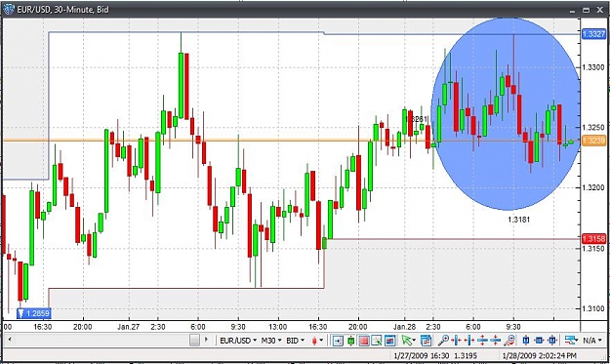Click the indicator lines icon before N/A
610x364 pixels.
(570, 341)
